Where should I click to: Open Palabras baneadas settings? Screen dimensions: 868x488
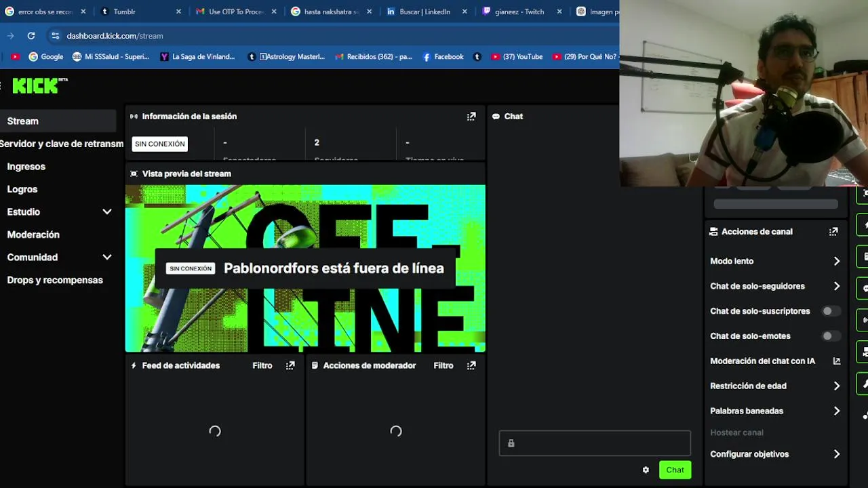coord(775,411)
